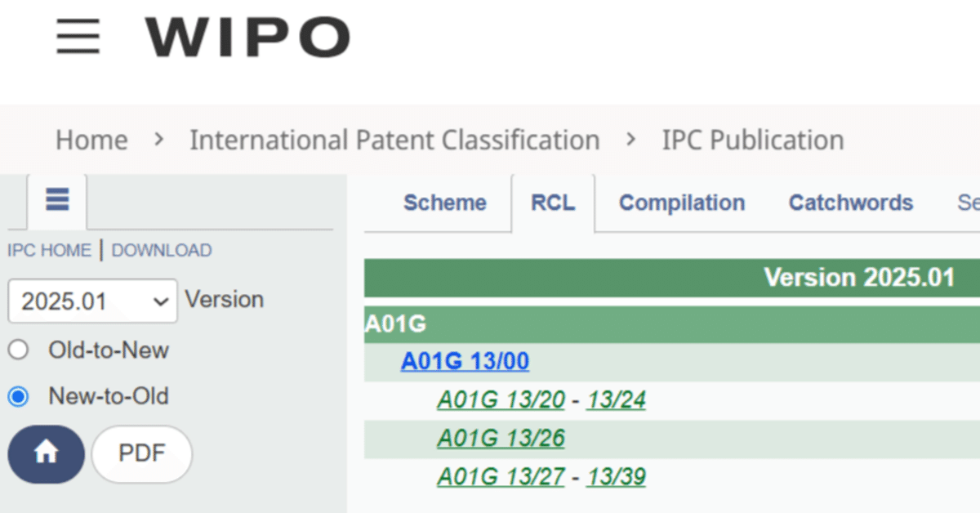980x513 pixels.
Task: Open the 2025.01 version dropdown
Action: 92,301
